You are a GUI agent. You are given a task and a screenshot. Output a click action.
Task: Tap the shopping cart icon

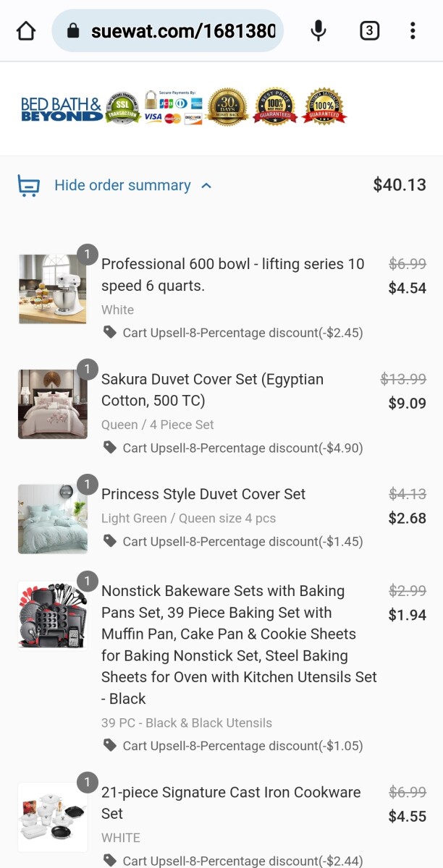click(x=28, y=186)
